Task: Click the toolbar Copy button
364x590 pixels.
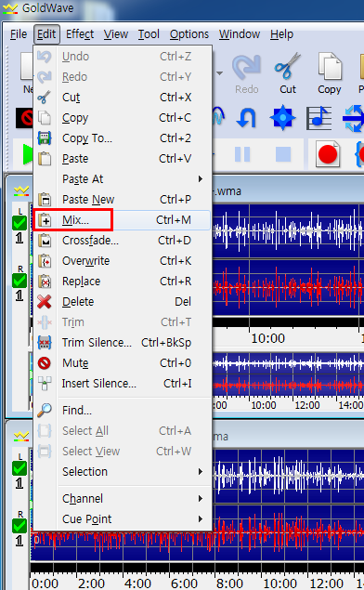Action: coord(330,73)
